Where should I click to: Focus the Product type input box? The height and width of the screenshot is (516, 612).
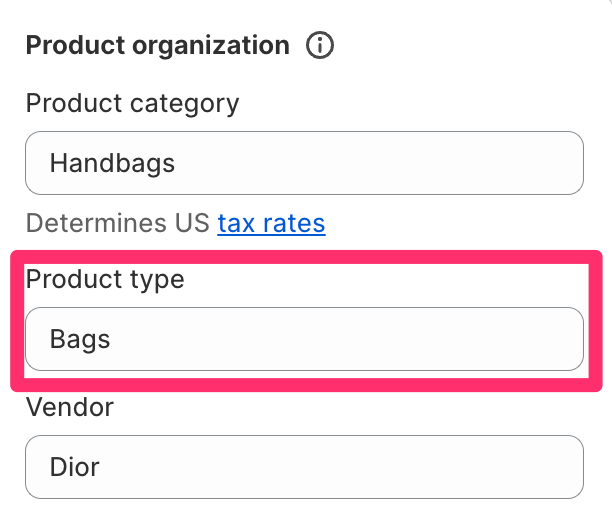304,339
